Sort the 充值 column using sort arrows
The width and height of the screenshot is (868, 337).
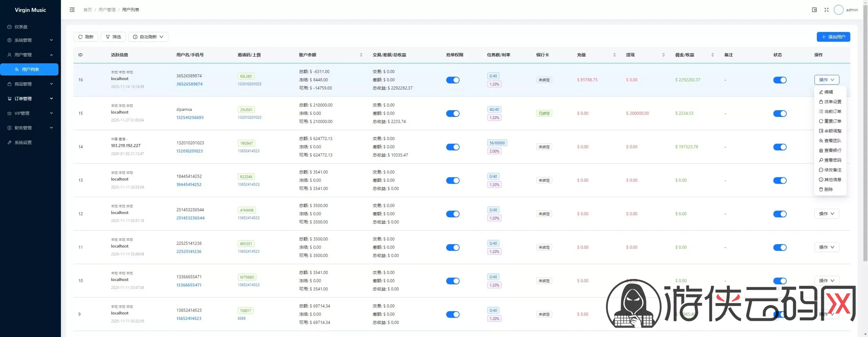(x=614, y=55)
